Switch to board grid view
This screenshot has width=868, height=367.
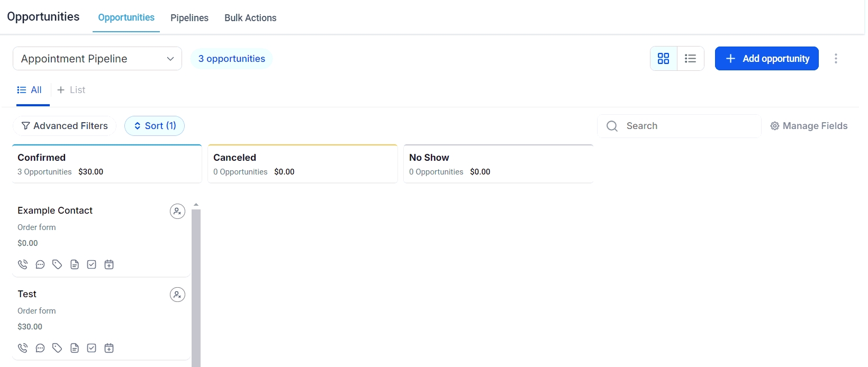point(663,58)
